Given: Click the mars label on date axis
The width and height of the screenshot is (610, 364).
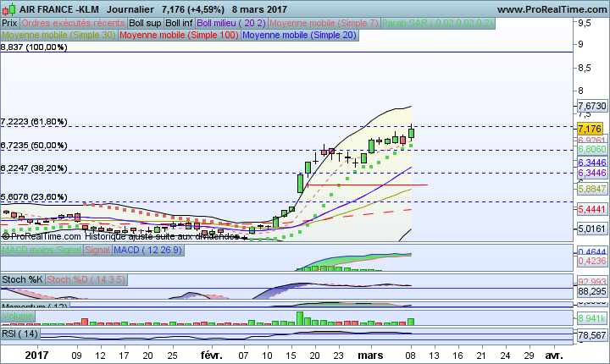Looking at the screenshot, I should point(370,356).
